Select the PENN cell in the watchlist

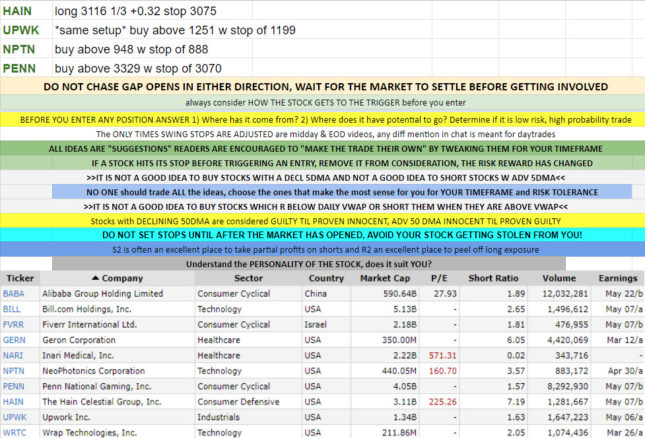pyautogui.click(x=26, y=68)
